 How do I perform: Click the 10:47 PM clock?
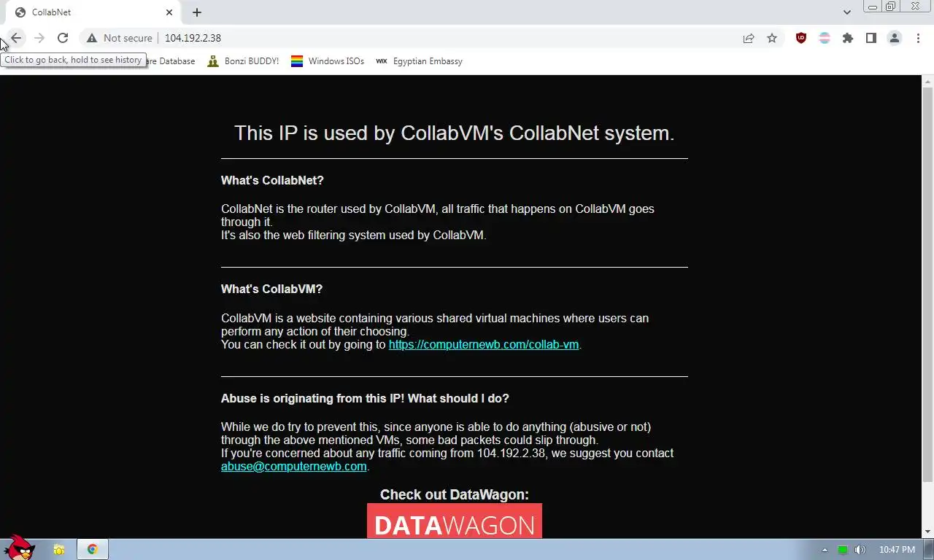click(897, 550)
